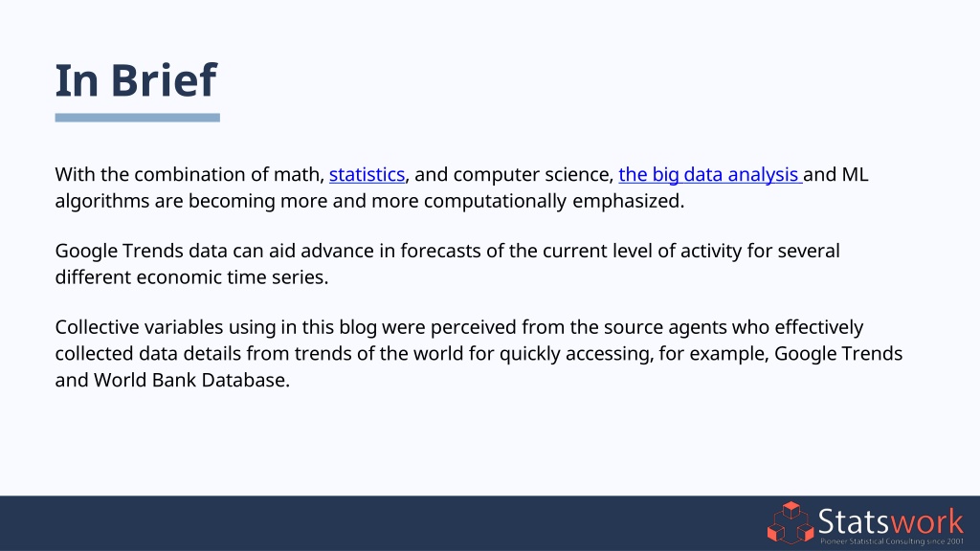Click the "In Brief" slide title
Viewport: 980px width, 551px height.
click(x=136, y=80)
